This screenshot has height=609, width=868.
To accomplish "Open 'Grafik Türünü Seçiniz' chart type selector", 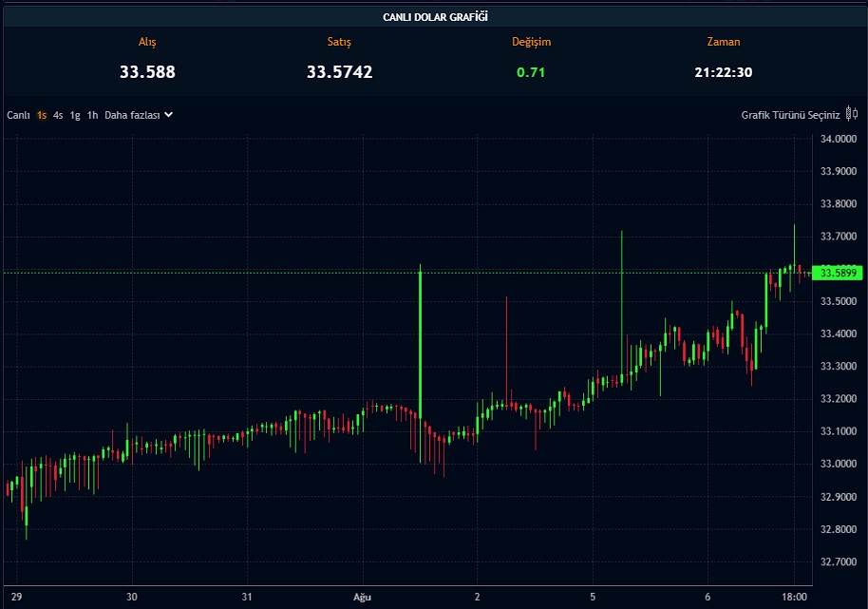I will coord(790,115).
